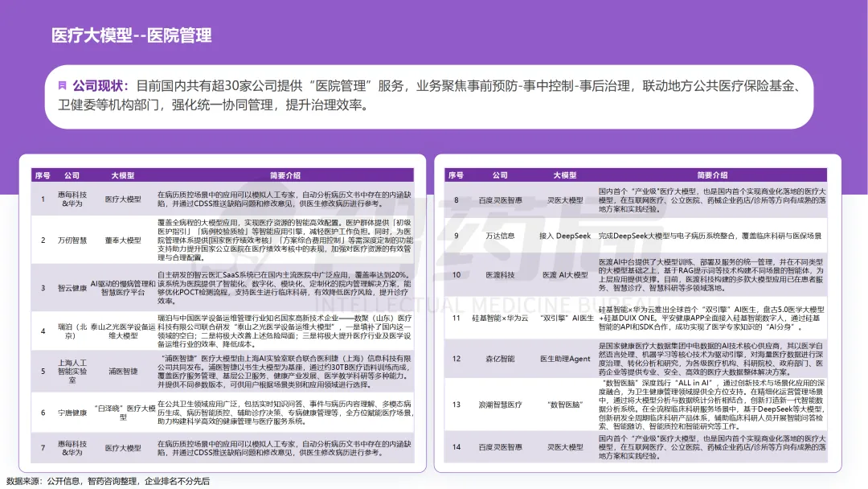
Task: Select the 万达信息 company cell
Action: [501, 236]
